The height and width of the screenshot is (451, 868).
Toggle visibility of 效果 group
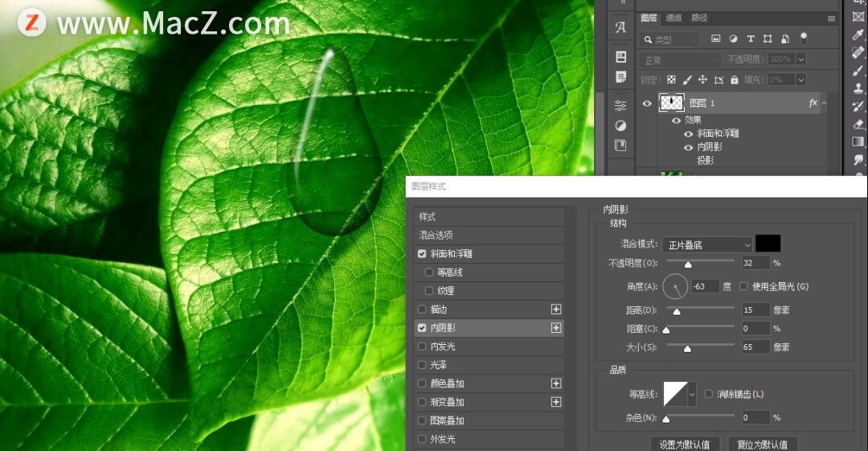(x=676, y=121)
